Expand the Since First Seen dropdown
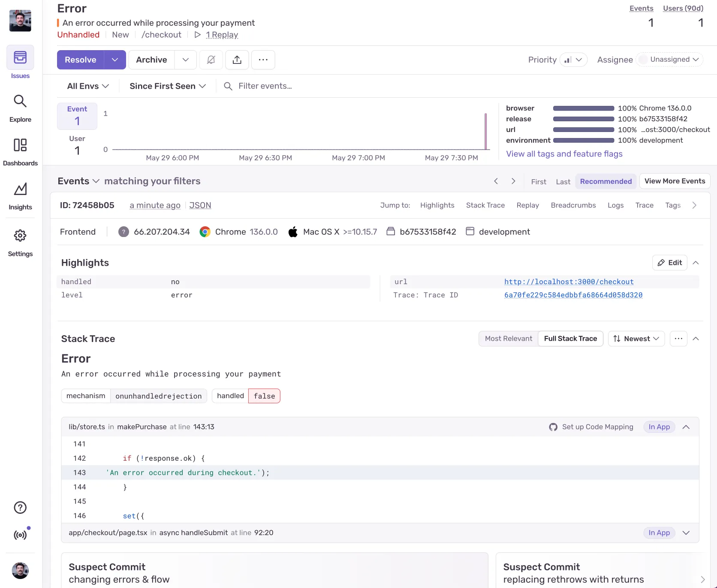The image size is (717, 588). pos(168,86)
